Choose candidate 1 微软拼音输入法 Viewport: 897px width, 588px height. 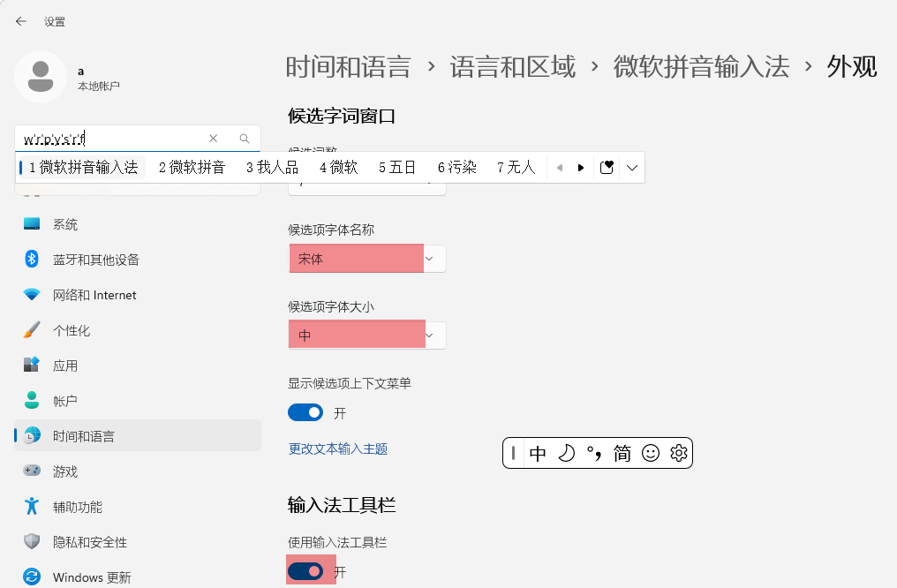coord(84,167)
